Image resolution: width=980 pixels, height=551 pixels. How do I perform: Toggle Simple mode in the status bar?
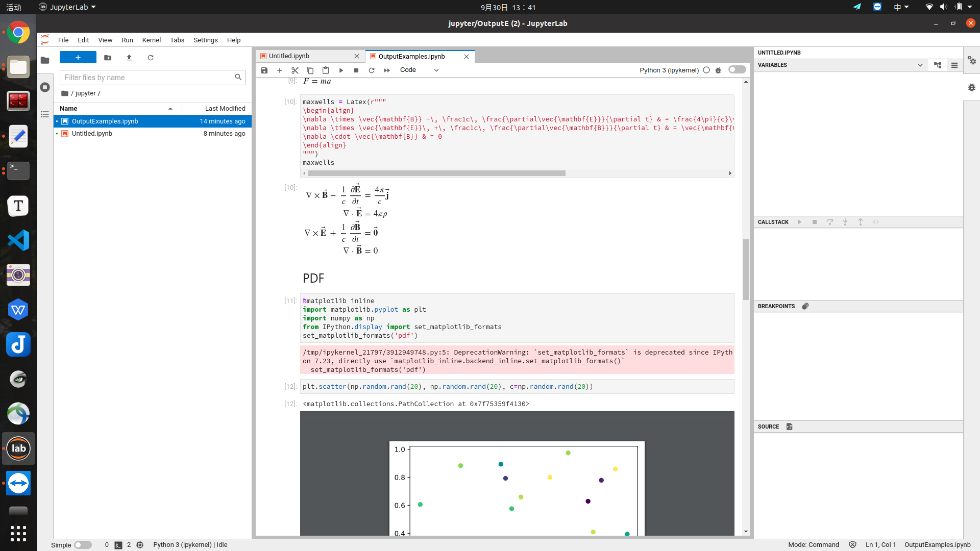[x=83, y=545]
